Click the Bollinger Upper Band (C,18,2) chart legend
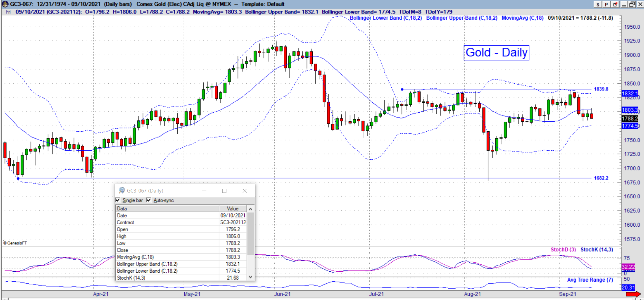This screenshot has height=300, width=644. coord(462,18)
